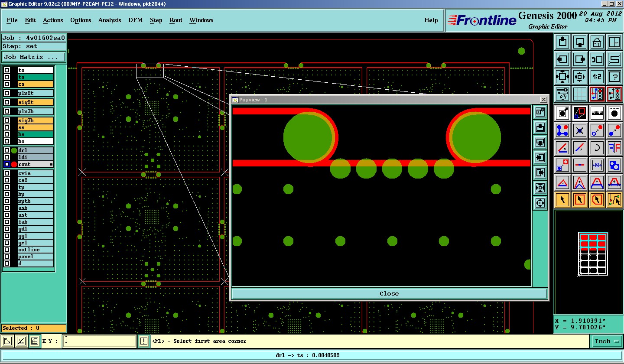Screen dimensions: 624x364
Task: Click the exclamation mark icon beside XY field
Action: (x=144, y=341)
